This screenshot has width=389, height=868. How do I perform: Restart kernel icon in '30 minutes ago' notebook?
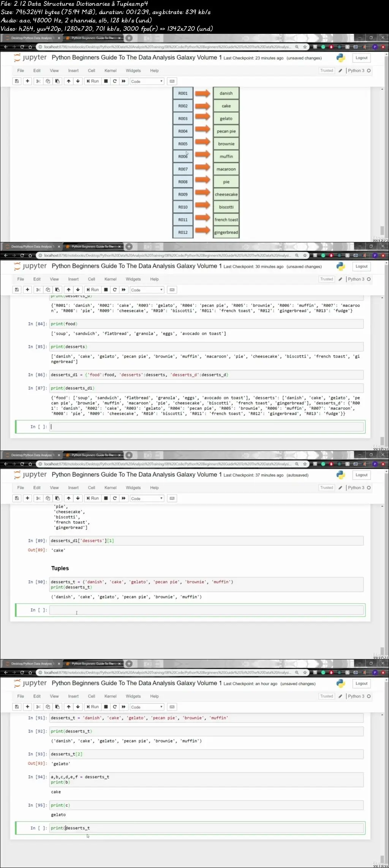[x=115, y=289]
